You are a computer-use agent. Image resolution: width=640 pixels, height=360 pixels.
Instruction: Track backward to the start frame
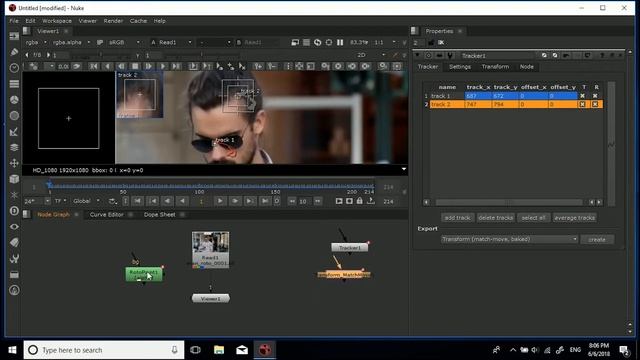tap(93, 66)
